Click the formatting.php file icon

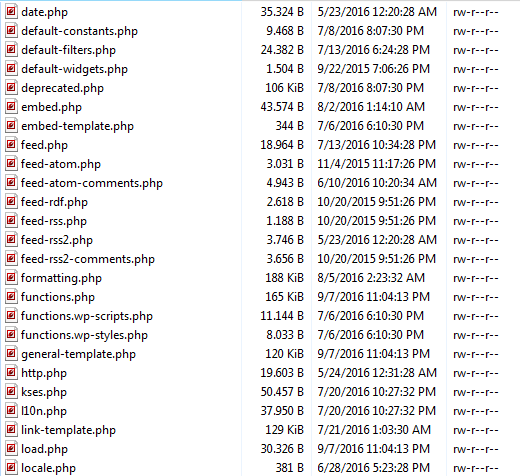pyautogui.click(x=11, y=278)
